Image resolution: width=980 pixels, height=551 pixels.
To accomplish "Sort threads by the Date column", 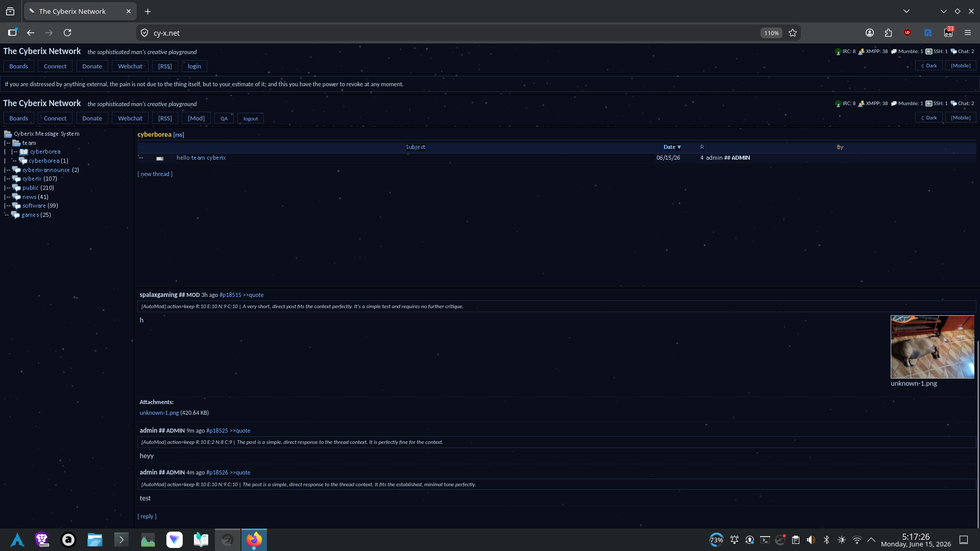I will 672,147.
